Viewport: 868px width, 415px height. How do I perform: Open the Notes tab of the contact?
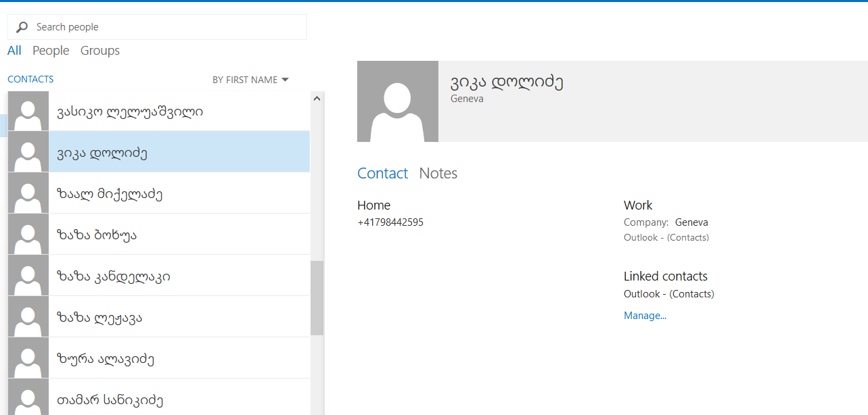pyautogui.click(x=438, y=174)
